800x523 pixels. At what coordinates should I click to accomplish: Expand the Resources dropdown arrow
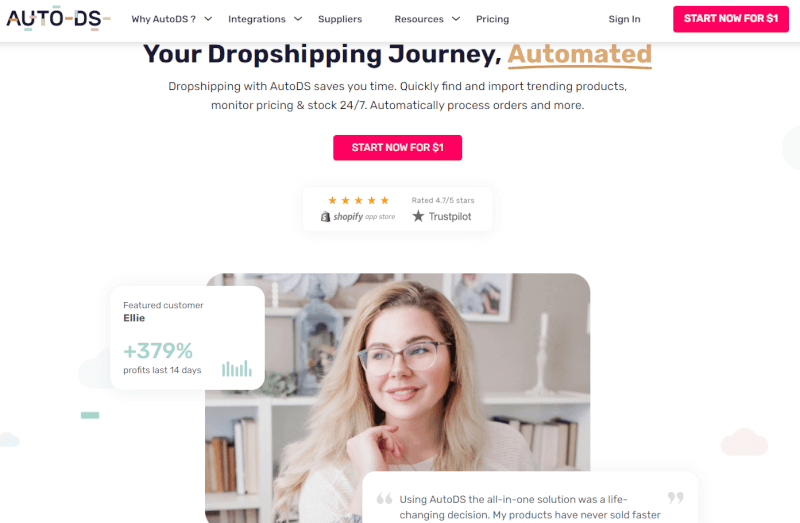point(456,19)
